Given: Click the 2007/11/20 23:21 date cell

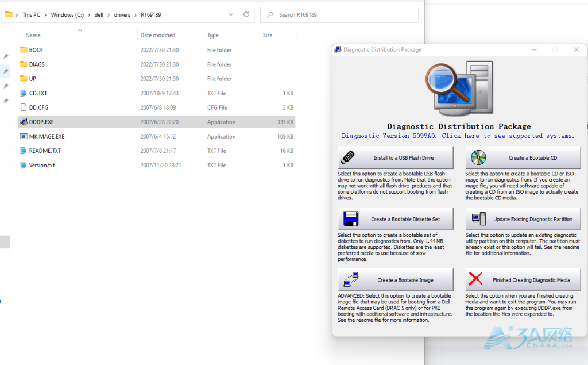Looking at the screenshot, I should 161,165.
